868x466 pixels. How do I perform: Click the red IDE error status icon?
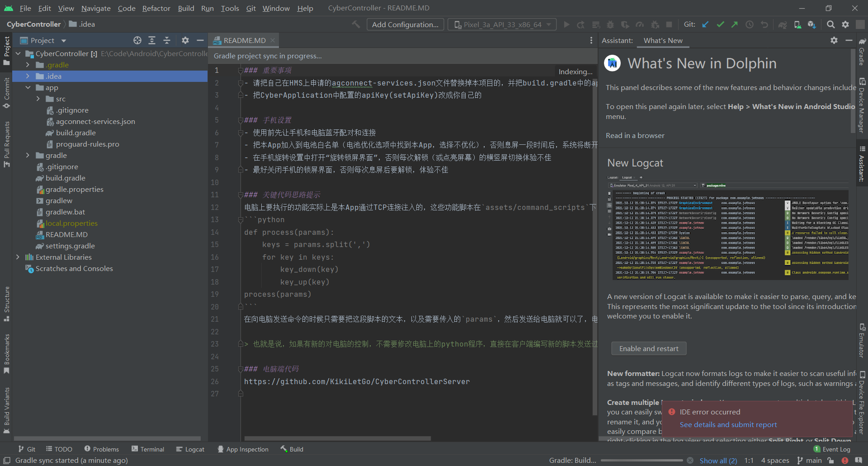[x=845, y=460]
